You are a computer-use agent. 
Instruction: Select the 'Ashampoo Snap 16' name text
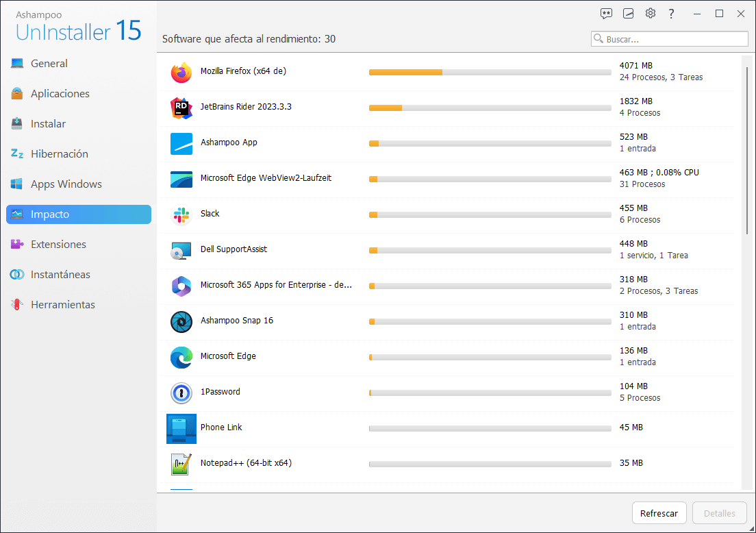point(237,321)
